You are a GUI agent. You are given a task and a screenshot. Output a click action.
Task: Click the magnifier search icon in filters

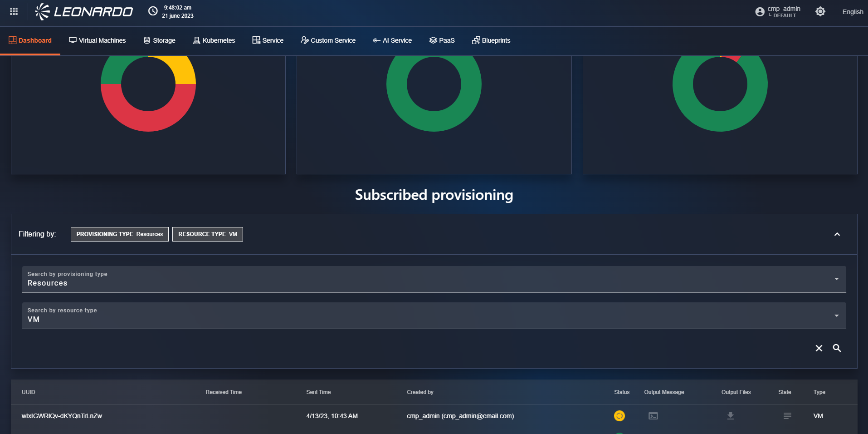tap(837, 348)
